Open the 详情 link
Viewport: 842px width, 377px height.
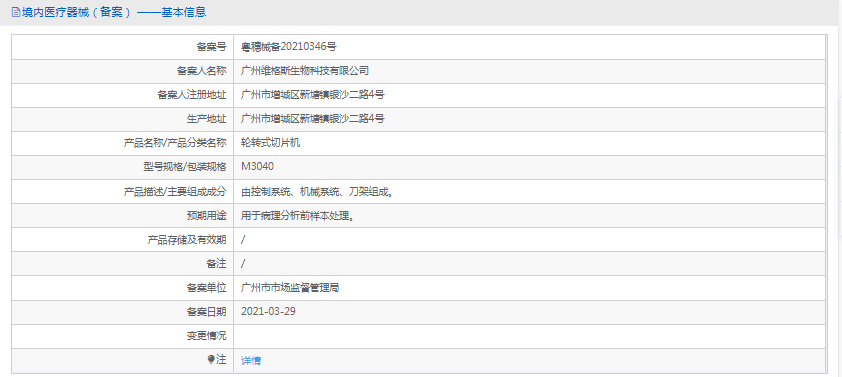point(251,361)
